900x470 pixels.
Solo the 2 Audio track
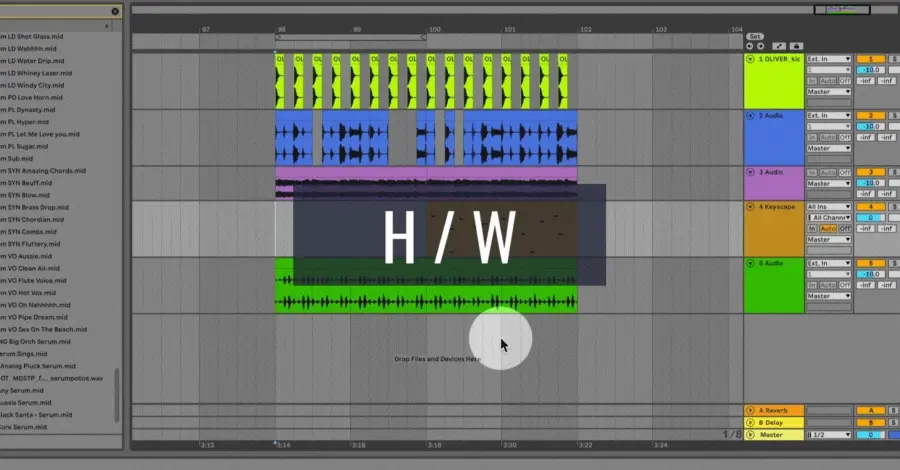point(894,115)
